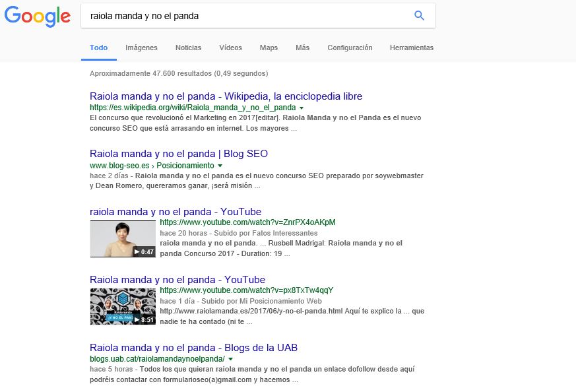Expand dropdown arrow next to blog-seo.es Posicionamiento
Image resolution: width=576 pixels, height=392 pixels.
tap(220, 166)
